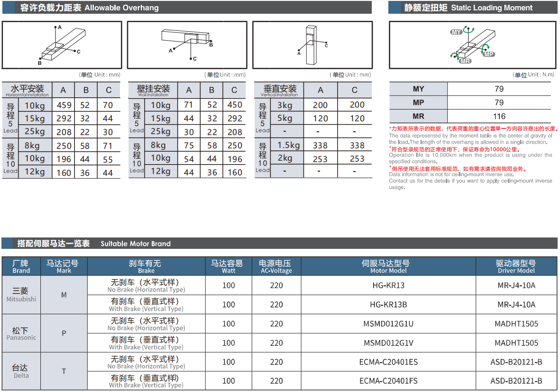Image resolution: width=560 pixels, height=392 pixels.
Task: Click the Delta brand cell
Action: click(21, 371)
